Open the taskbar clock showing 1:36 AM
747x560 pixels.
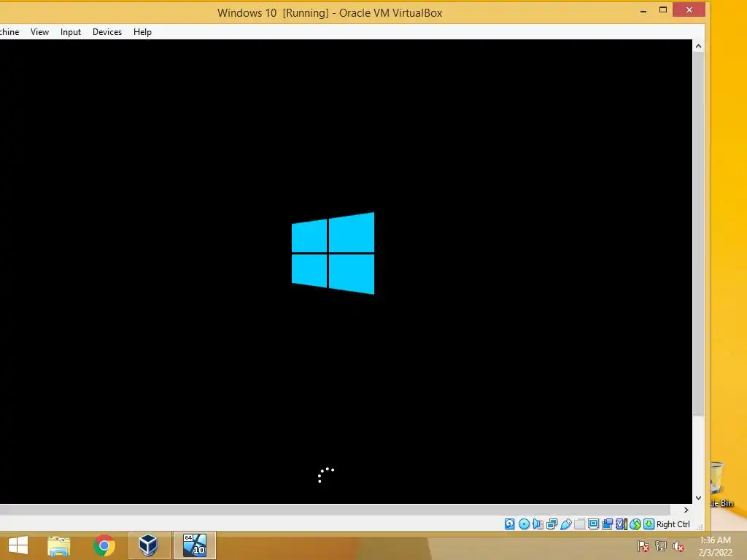tap(715, 546)
